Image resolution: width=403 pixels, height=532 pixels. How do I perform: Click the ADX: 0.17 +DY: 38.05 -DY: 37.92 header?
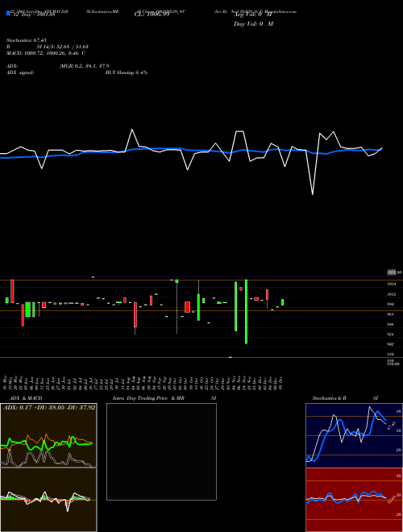(x=49, y=407)
